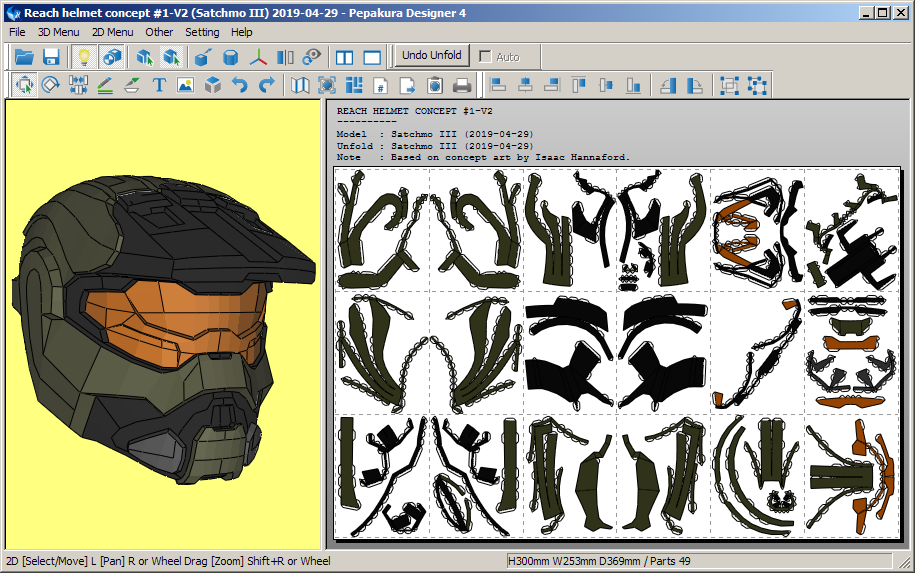Select the Input Text T tool
This screenshot has width=915, height=573.
[159, 85]
